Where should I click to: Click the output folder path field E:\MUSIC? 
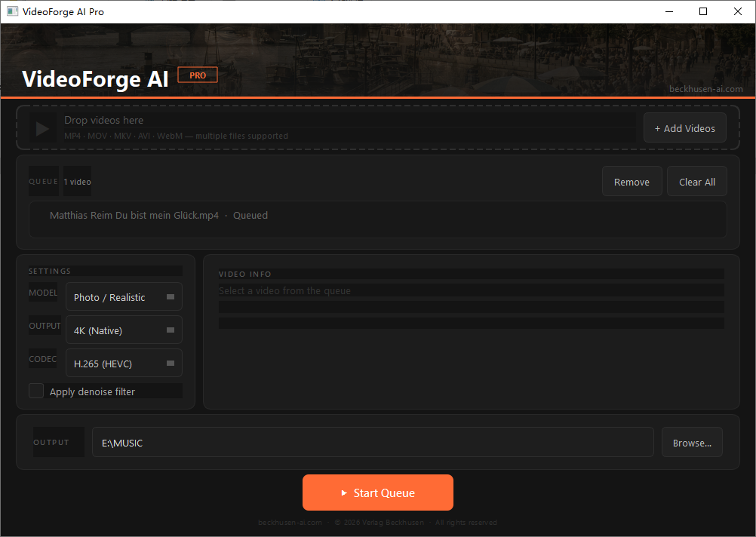(373, 442)
